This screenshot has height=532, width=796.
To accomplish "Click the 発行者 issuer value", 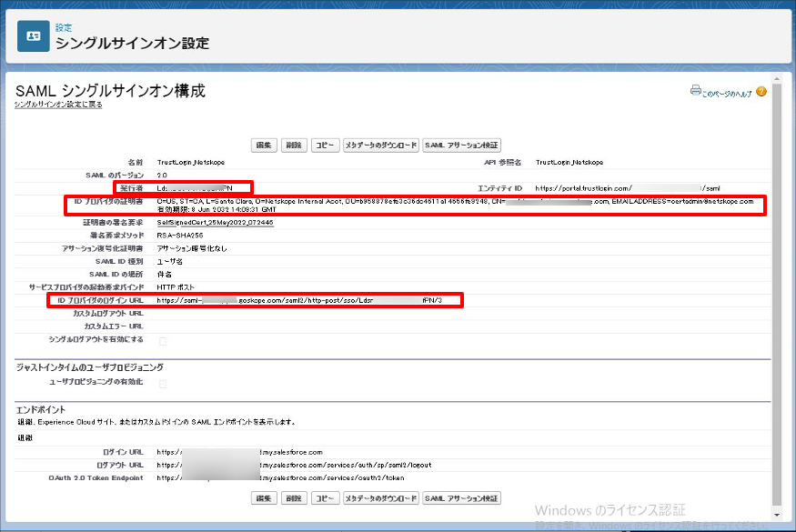I will pos(195,188).
